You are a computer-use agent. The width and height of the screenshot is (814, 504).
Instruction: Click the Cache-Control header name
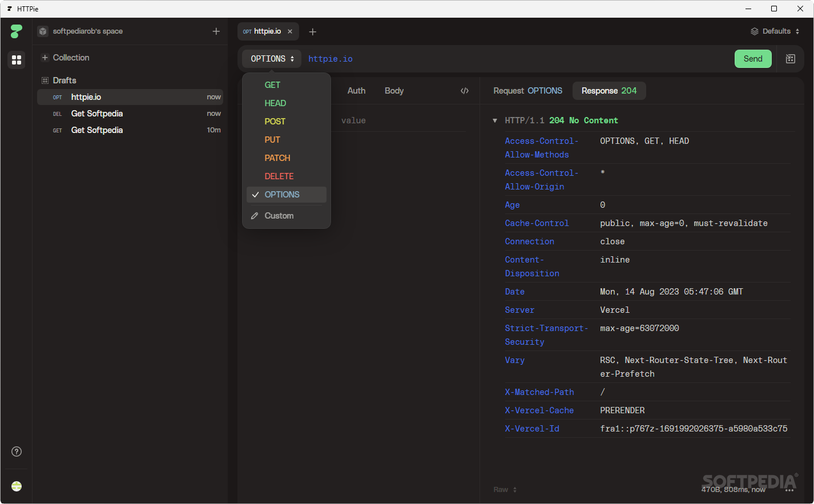click(537, 223)
